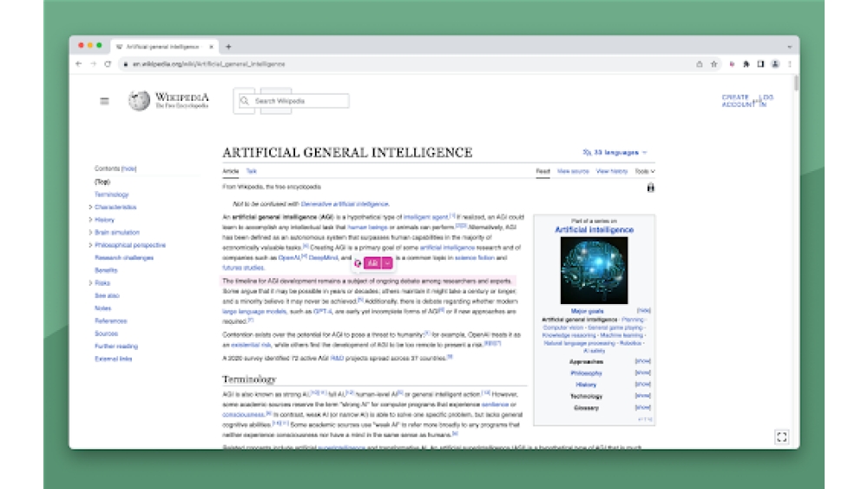The height and width of the screenshot is (489, 868).
Task: Click the circular logo icon in popup
Action: tap(358, 263)
